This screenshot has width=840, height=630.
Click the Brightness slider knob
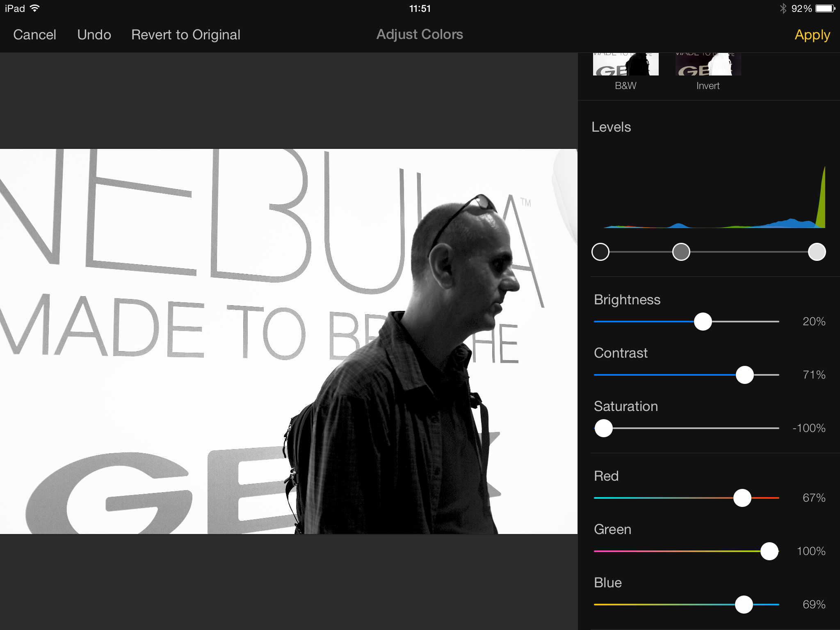pyautogui.click(x=703, y=322)
